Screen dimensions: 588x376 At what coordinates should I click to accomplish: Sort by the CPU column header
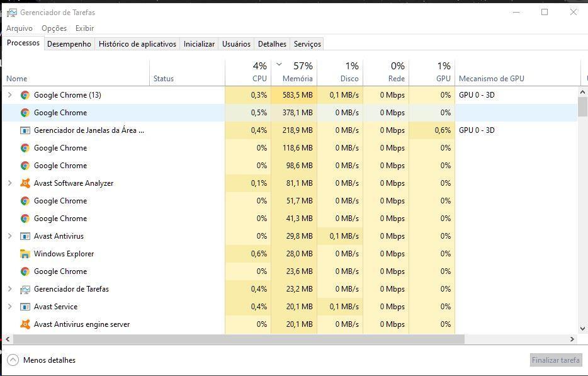pyautogui.click(x=248, y=73)
